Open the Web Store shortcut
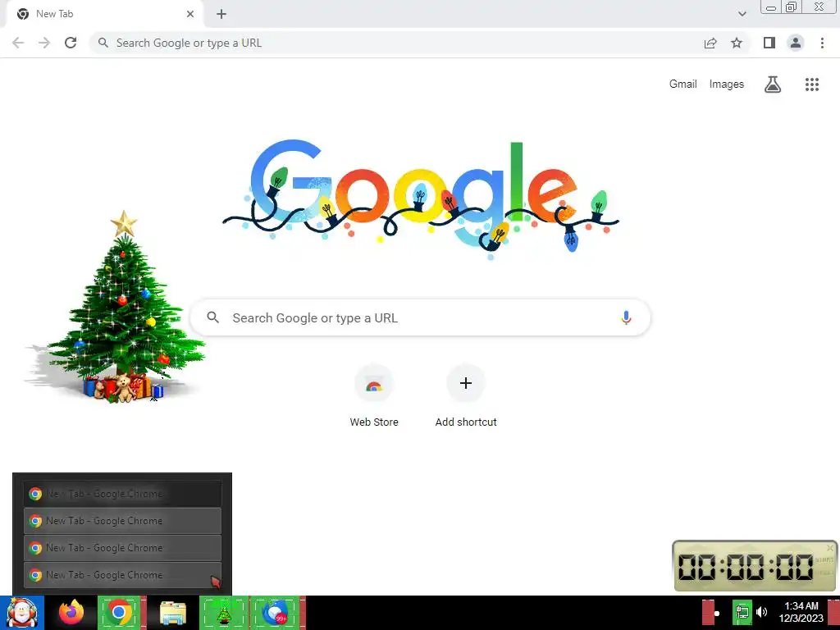This screenshot has height=630, width=840. pos(374,395)
